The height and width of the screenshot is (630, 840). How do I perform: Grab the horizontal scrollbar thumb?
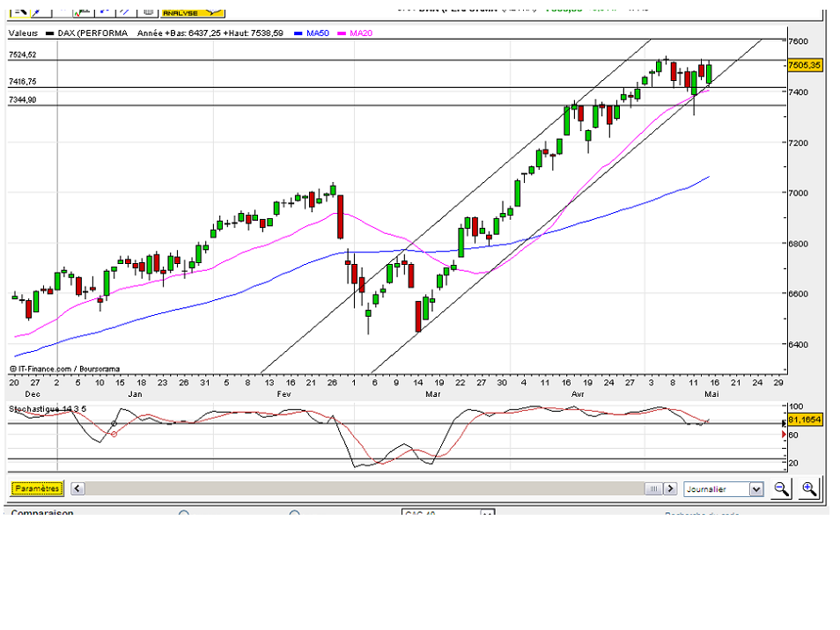point(653,488)
